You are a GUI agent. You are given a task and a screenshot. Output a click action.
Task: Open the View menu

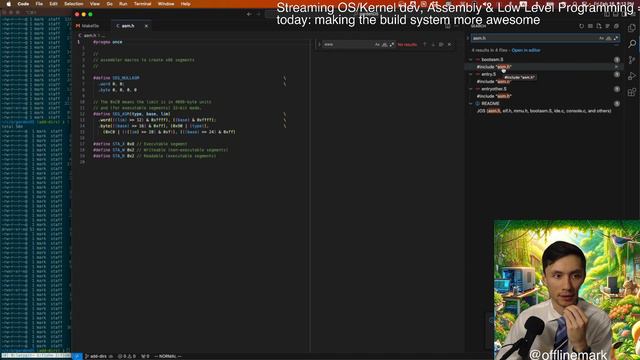tap(95, 4)
